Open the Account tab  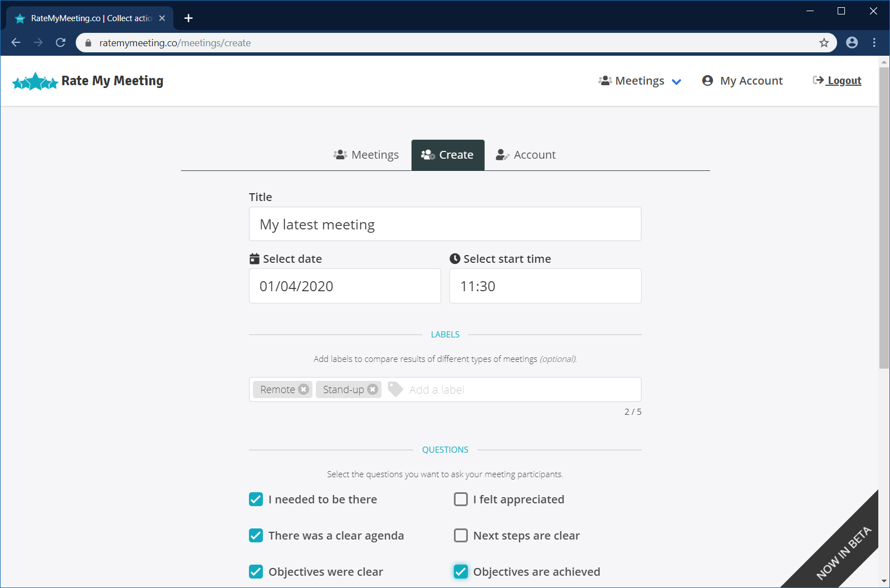pos(526,155)
